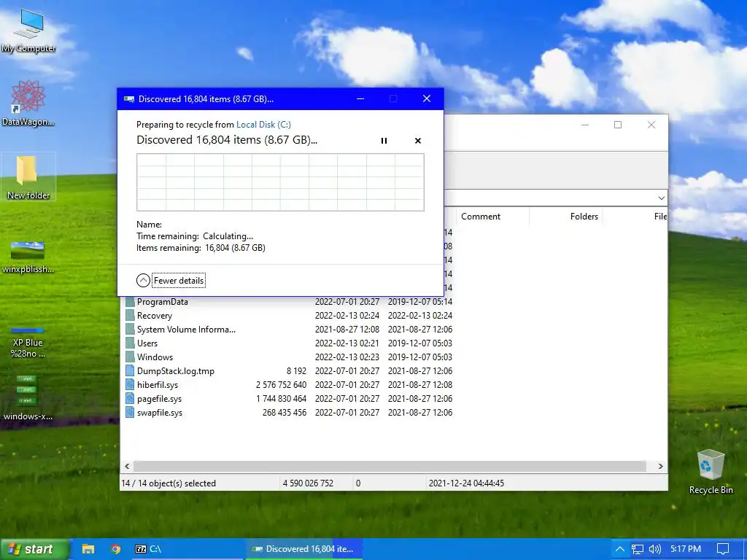
Task: Switch to the Discovered 16,804 items taskbar button
Action: 304,549
